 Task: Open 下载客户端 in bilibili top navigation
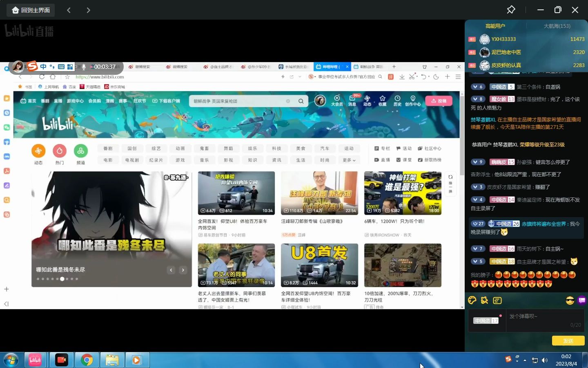coord(166,101)
